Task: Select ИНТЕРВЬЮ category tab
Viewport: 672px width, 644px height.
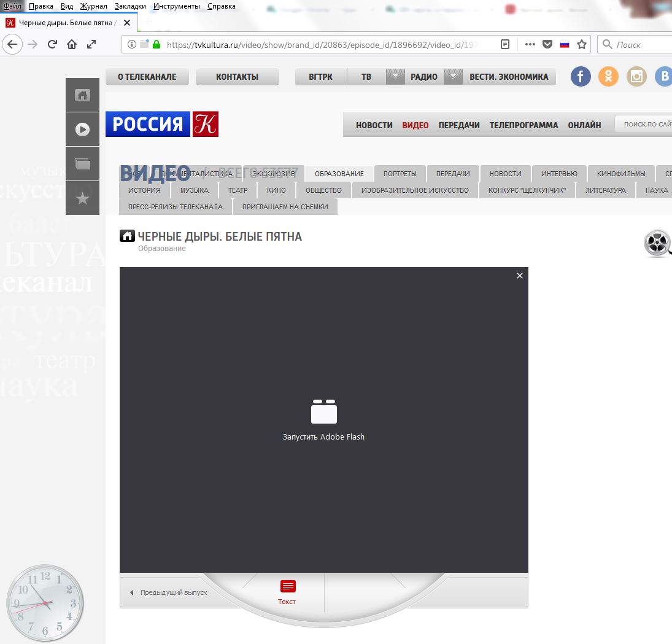Action: point(559,174)
